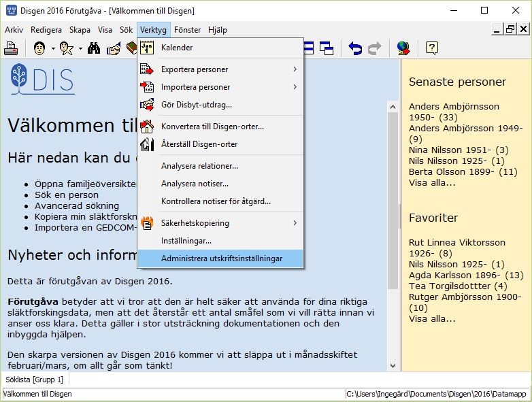
Task: Select Administrera utskriftsinställningar entry
Action: click(220, 258)
